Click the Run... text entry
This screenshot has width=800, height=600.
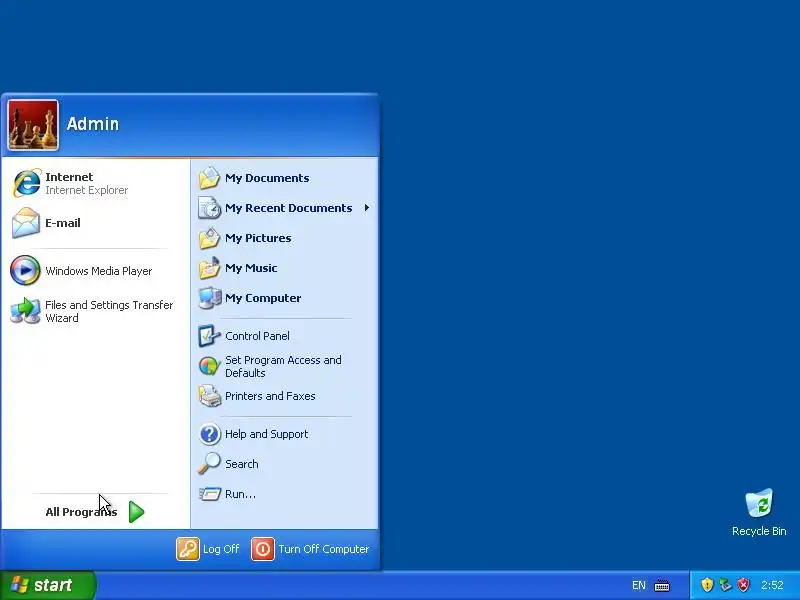[x=240, y=494]
